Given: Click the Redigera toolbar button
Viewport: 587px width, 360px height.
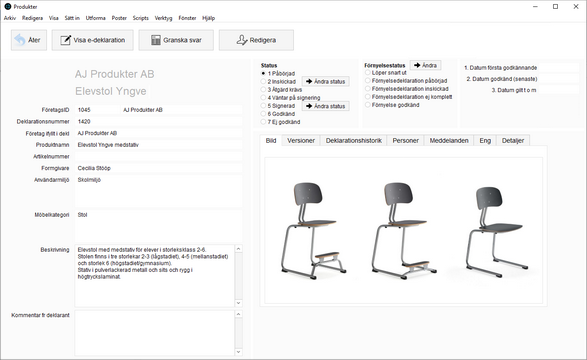Looking at the screenshot, I should (256, 40).
